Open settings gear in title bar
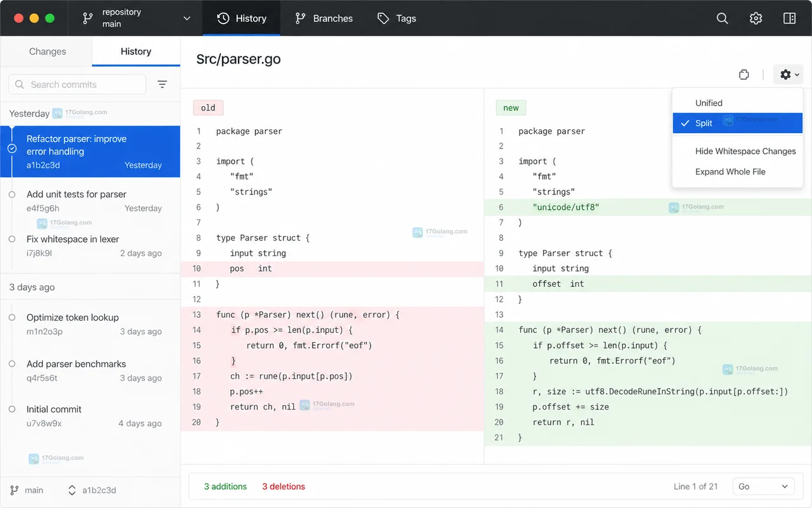 click(x=756, y=18)
